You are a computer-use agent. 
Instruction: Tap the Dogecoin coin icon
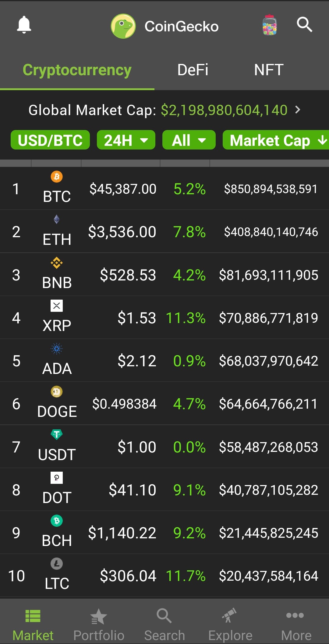(57, 392)
